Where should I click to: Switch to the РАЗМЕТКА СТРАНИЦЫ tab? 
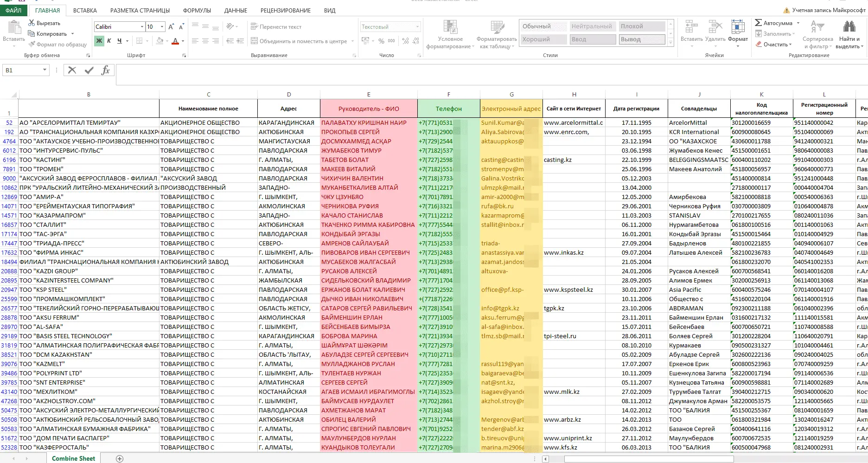coord(140,10)
